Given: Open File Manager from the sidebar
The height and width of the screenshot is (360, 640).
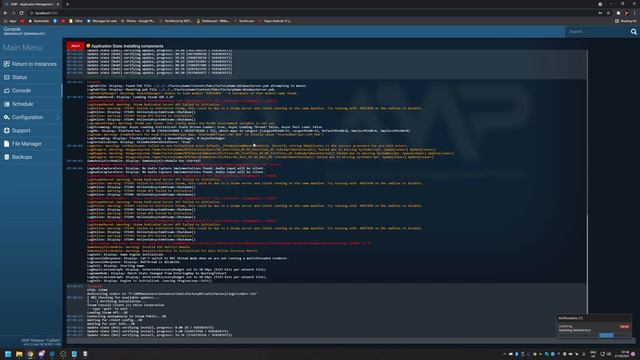Looking at the screenshot, I should pos(31,144).
